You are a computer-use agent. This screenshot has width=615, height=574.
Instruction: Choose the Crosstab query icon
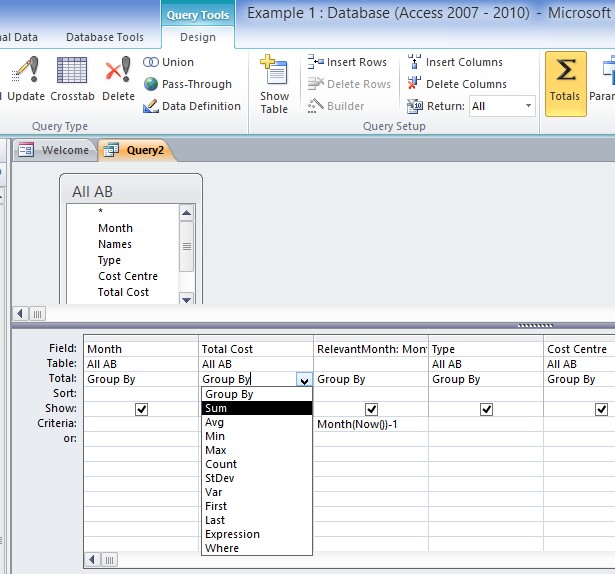tap(72, 70)
